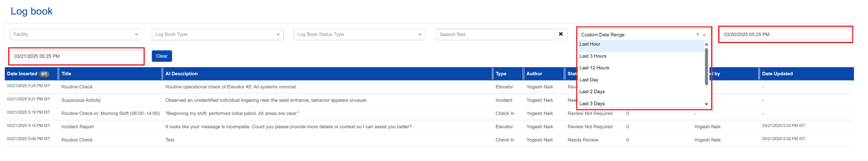
Task: Expand the Log Book Type dropdown
Action: pyautogui.click(x=217, y=34)
